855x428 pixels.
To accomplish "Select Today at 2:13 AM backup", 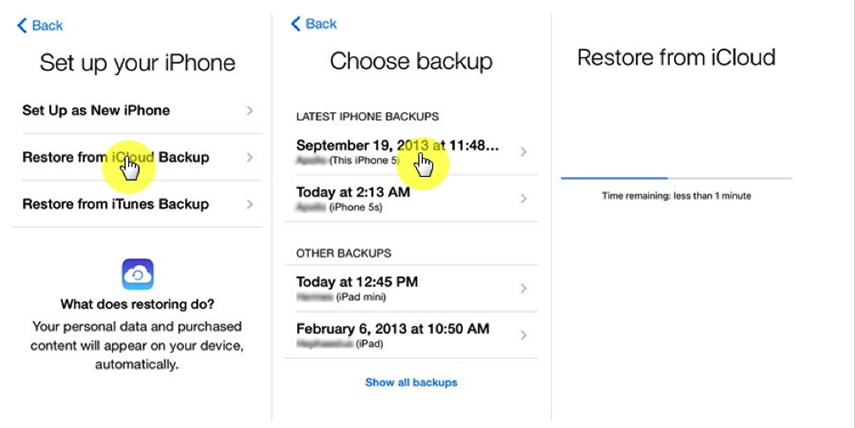I will (x=411, y=198).
